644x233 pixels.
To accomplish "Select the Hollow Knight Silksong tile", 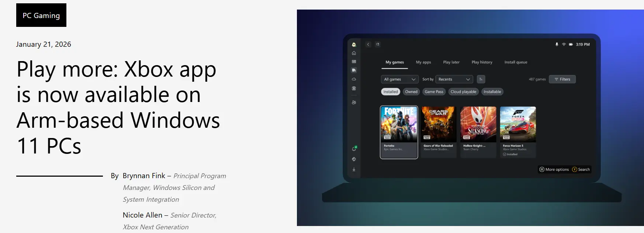I will (478, 132).
